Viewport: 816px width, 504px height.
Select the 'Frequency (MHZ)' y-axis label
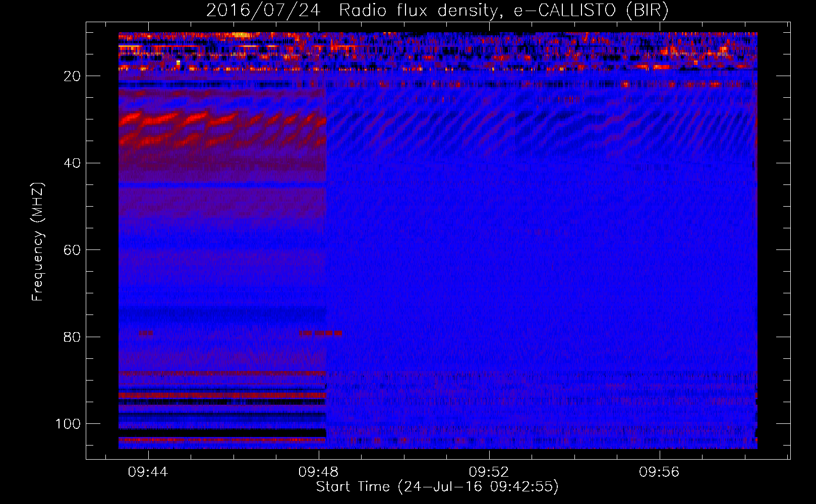pos(38,242)
